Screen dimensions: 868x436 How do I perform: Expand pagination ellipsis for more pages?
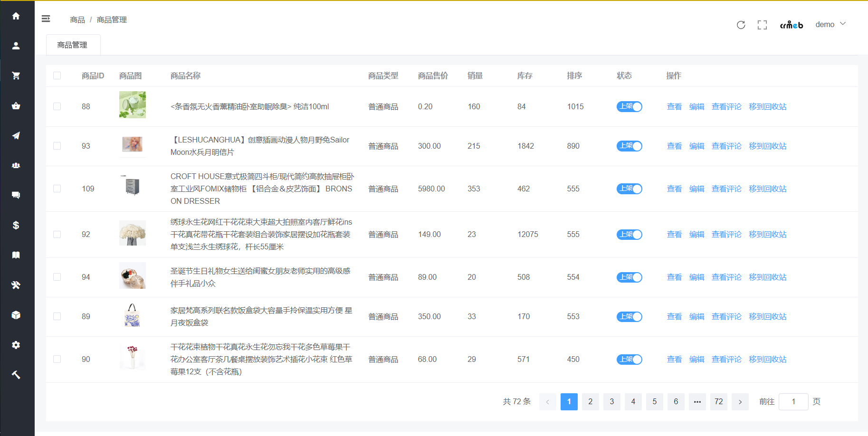[x=697, y=401]
